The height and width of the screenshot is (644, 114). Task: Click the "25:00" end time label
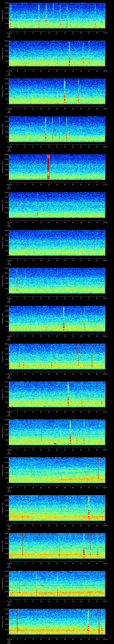pos(105,336)
